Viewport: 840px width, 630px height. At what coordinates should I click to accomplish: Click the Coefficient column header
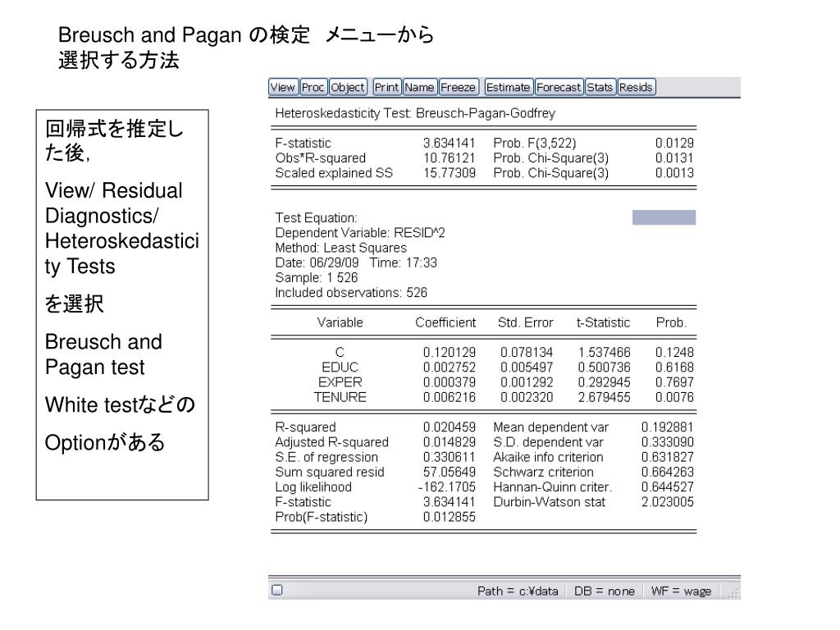pos(445,322)
